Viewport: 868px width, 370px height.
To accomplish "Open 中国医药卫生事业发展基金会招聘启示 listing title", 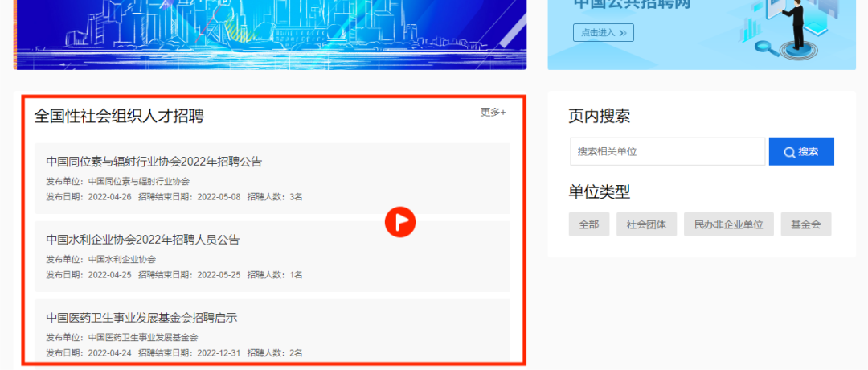I will click(141, 318).
